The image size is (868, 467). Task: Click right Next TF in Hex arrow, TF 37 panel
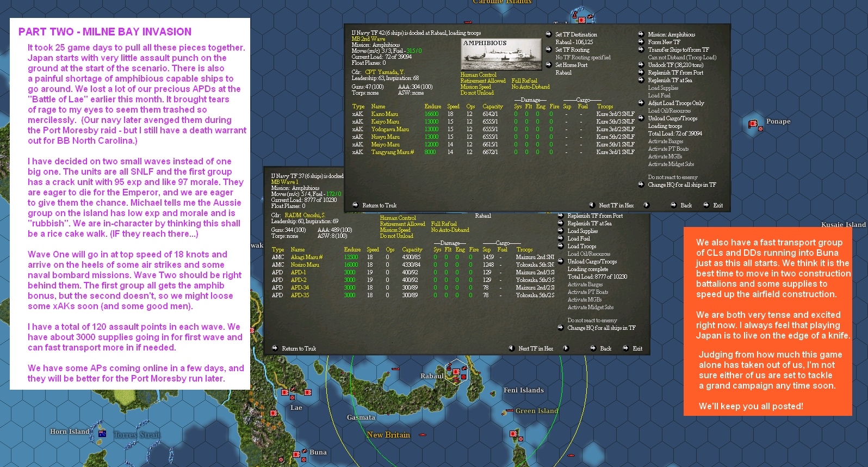point(566,348)
